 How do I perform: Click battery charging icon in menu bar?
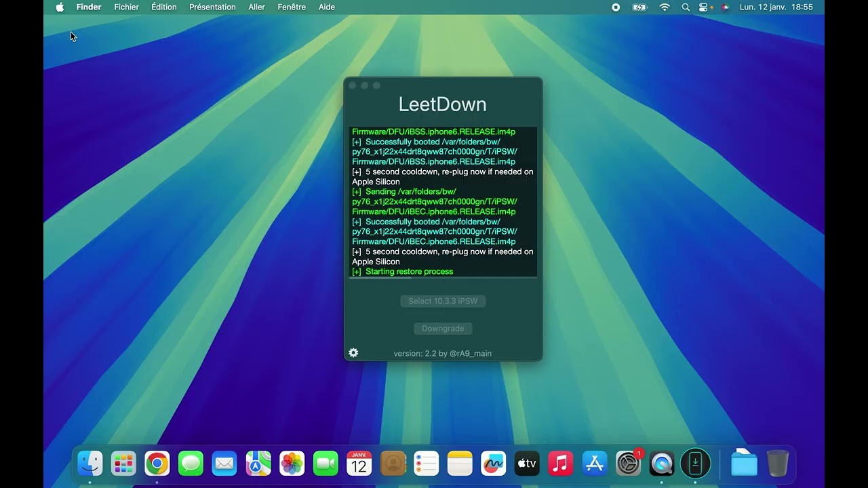point(639,7)
